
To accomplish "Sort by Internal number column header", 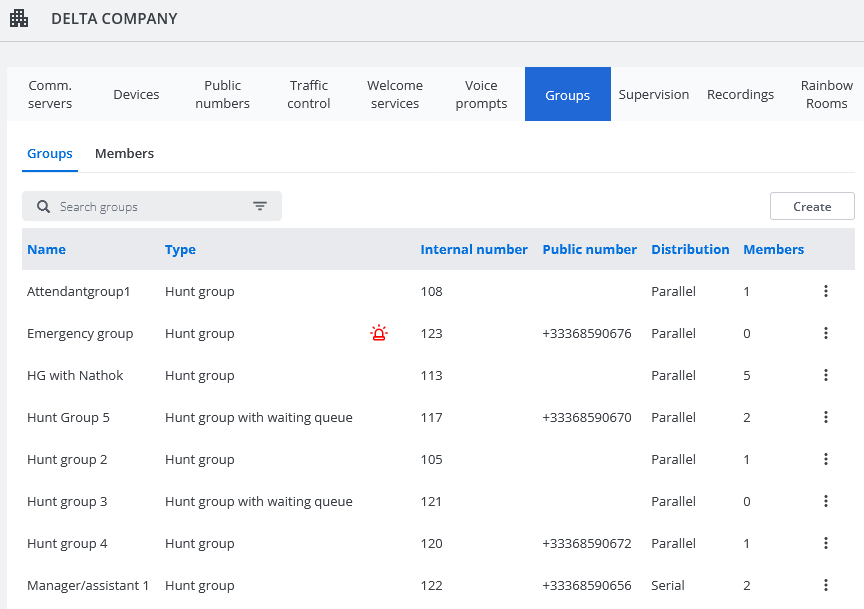I will 474,249.
